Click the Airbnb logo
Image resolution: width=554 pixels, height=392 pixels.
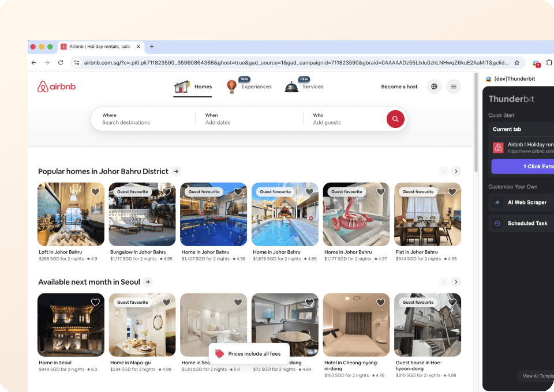57,86
